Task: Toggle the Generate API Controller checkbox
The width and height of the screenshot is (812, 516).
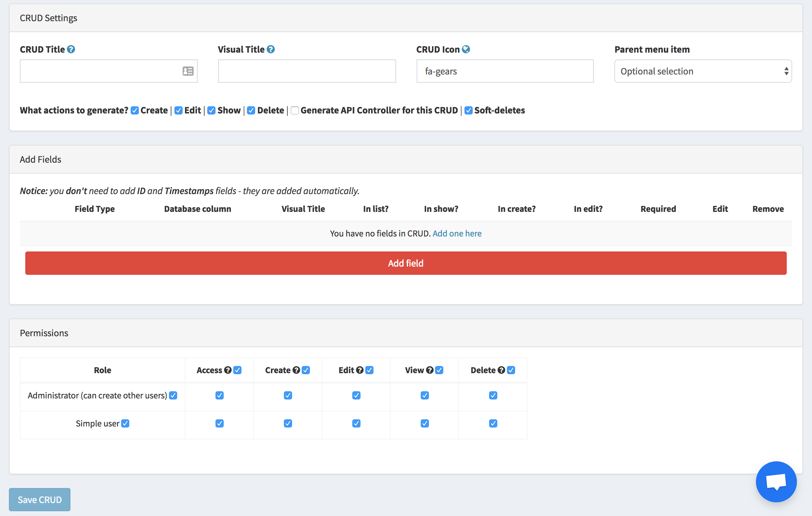Action: click(x=295, y=110)
